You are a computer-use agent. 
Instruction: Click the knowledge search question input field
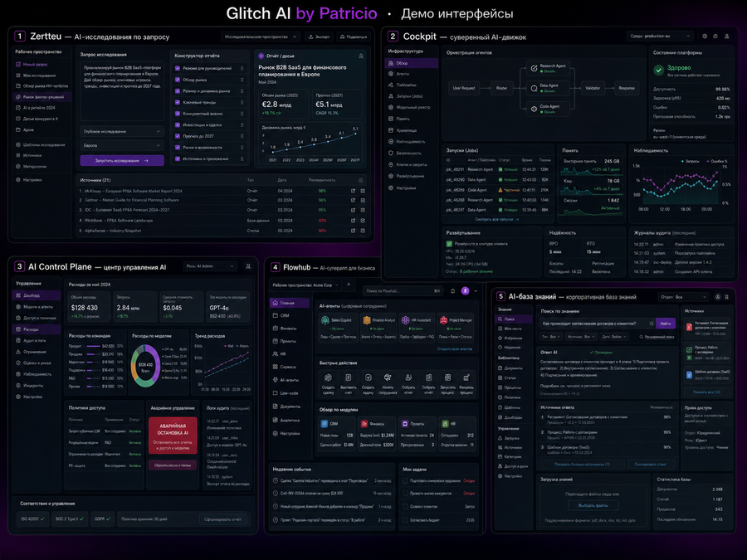pyautogui.click(x=598, y=324)
